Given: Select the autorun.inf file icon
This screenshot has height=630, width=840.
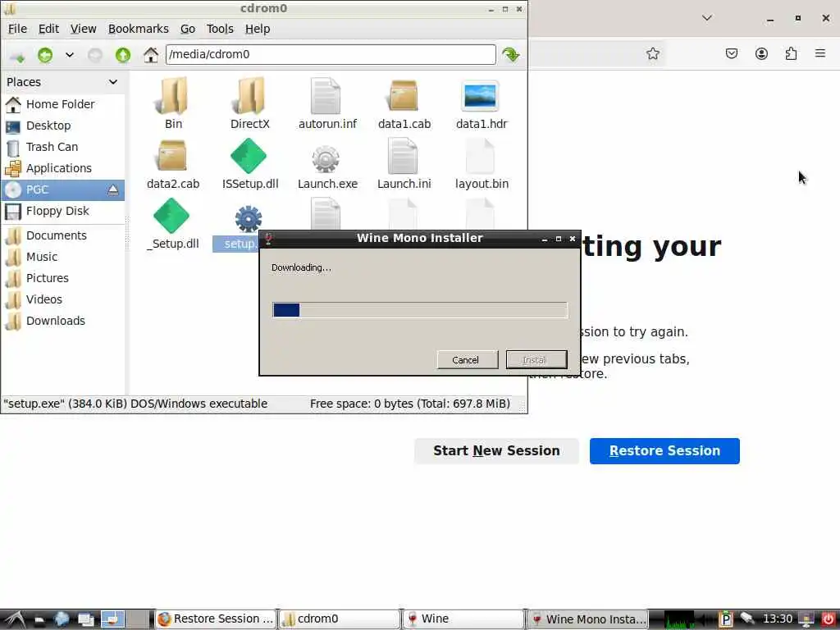Looking at the screenshot, I should (326, 96).
